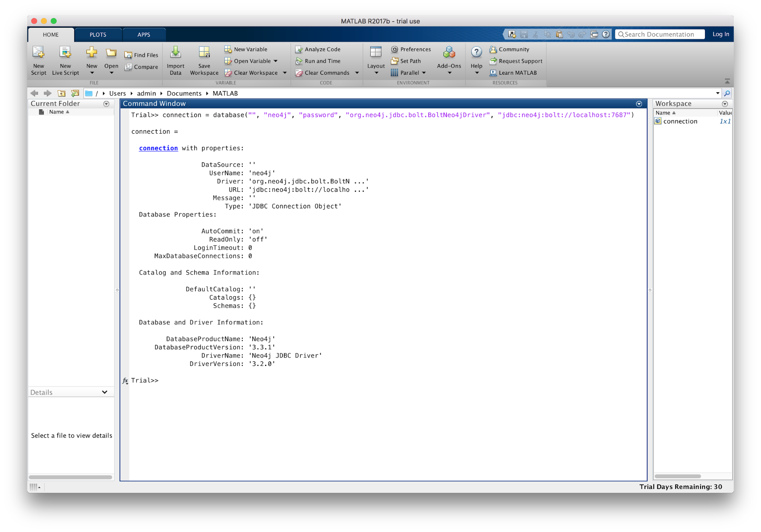Switch to the APPS tab
Screen dimensions: 761x532
[x=144, y=35]
